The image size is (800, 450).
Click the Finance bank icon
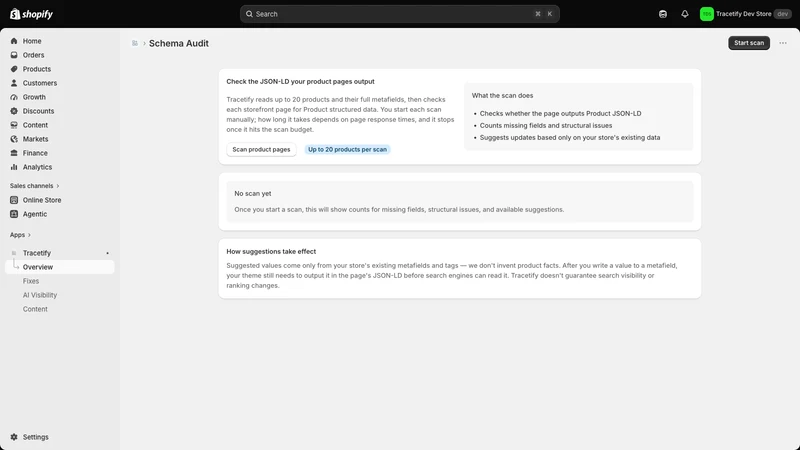14,153
